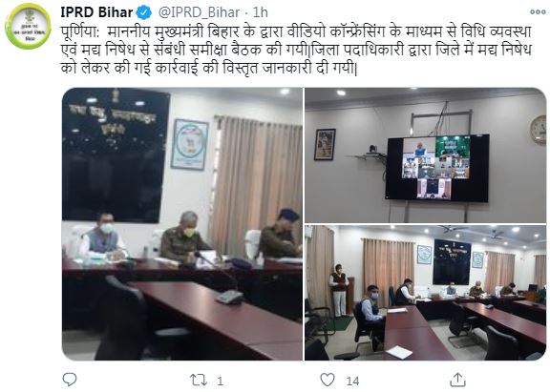Open the IPRD Bihar profile avatar
Image resolution: width=550 pixels, height=392 pixels.
pyautogui.click(x=28, y=27)
